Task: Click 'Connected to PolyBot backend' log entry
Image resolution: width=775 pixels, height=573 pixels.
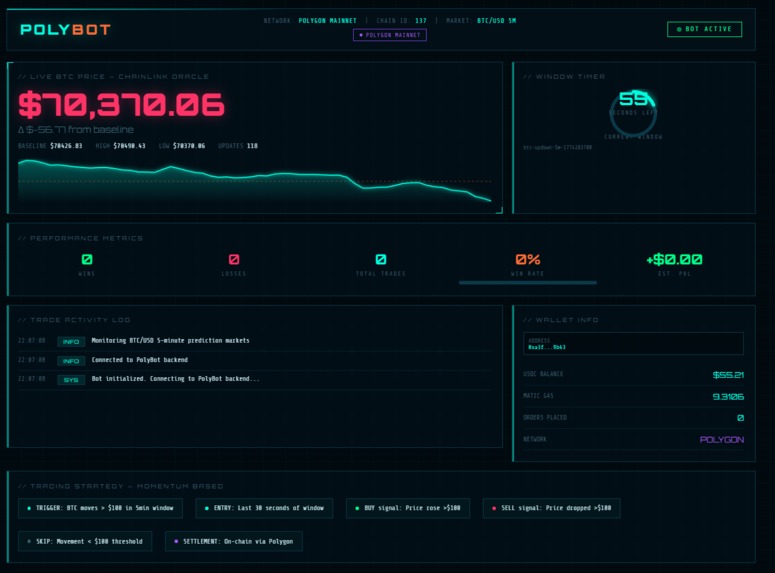Action: tap(140, 360)
